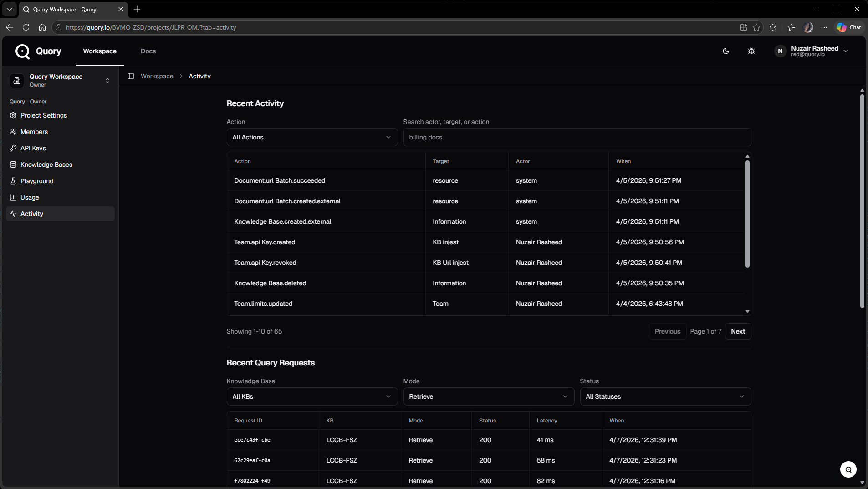Open the All KBs dropdown

pyautogui.click(x=312, y=396)
